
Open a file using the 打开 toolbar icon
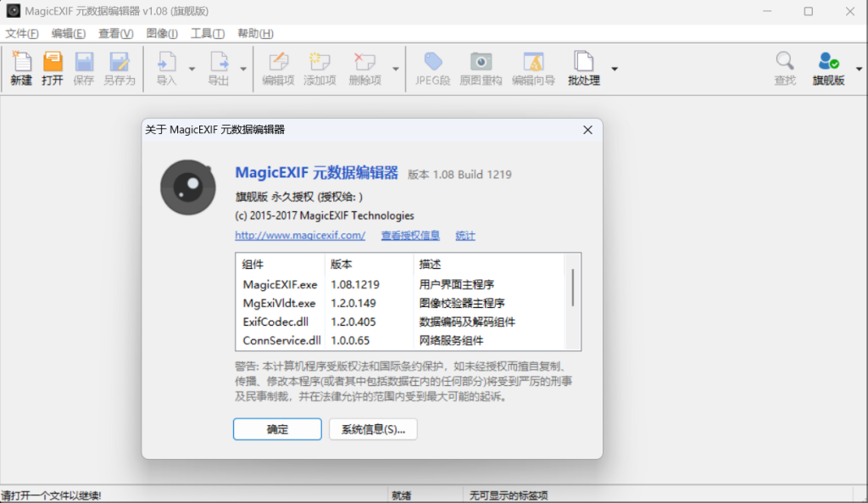point(52,68)
